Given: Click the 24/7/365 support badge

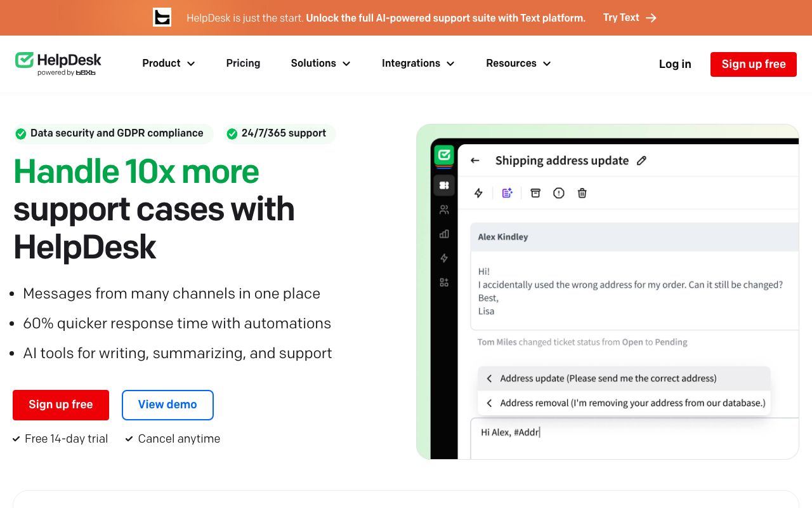Looking at the screenshot, I should click(x=279, y=133).
